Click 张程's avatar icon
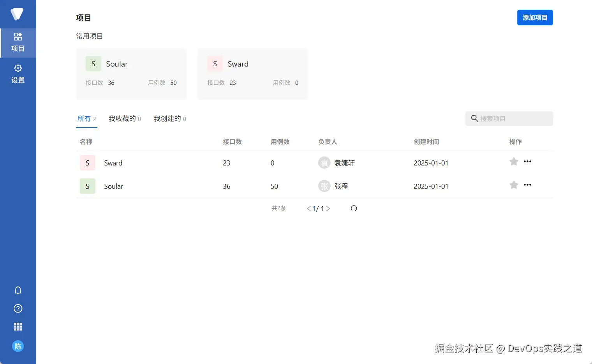This screenshot has width=592, height=364. pos(324,186)
